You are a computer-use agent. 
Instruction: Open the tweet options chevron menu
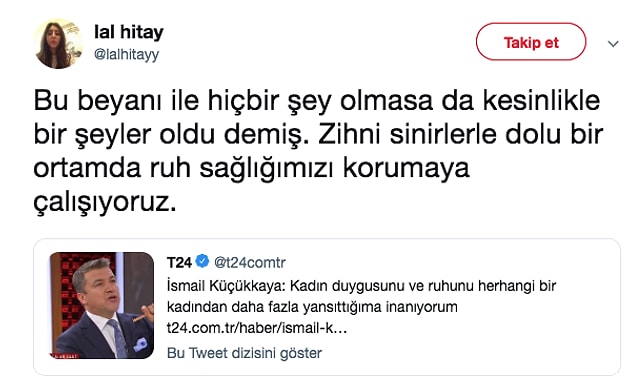pyautogui.click(x=613, y=43)
